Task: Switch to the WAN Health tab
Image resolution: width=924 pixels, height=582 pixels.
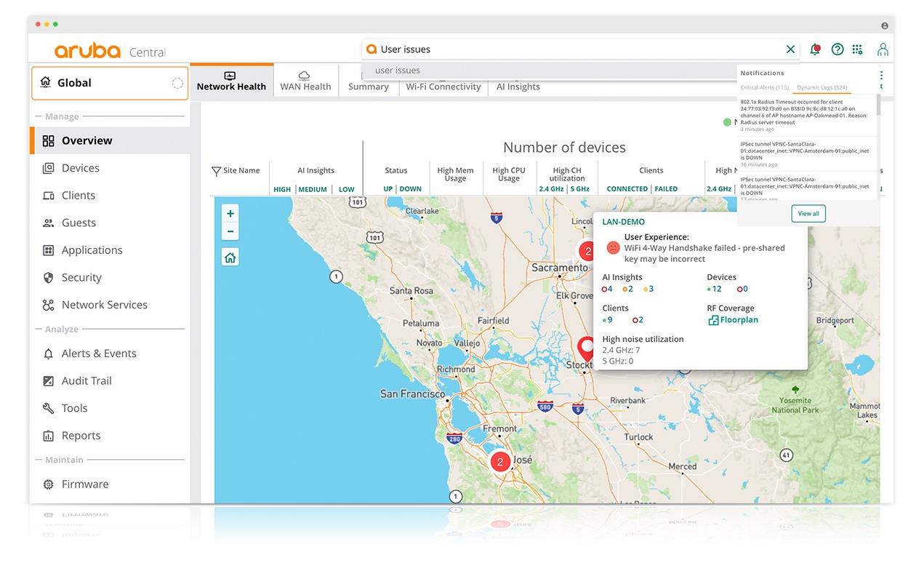Action: [305, 81]
